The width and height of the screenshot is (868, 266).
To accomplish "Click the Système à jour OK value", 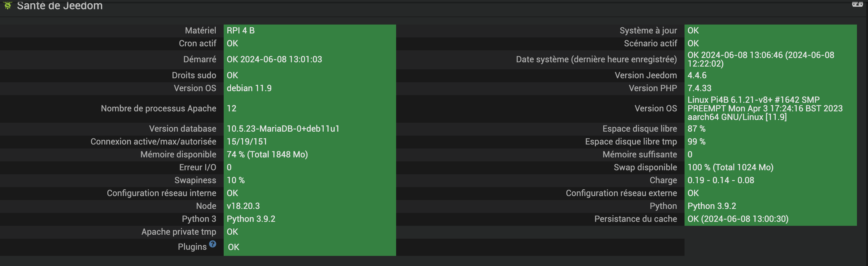I will tap(693, 31).
